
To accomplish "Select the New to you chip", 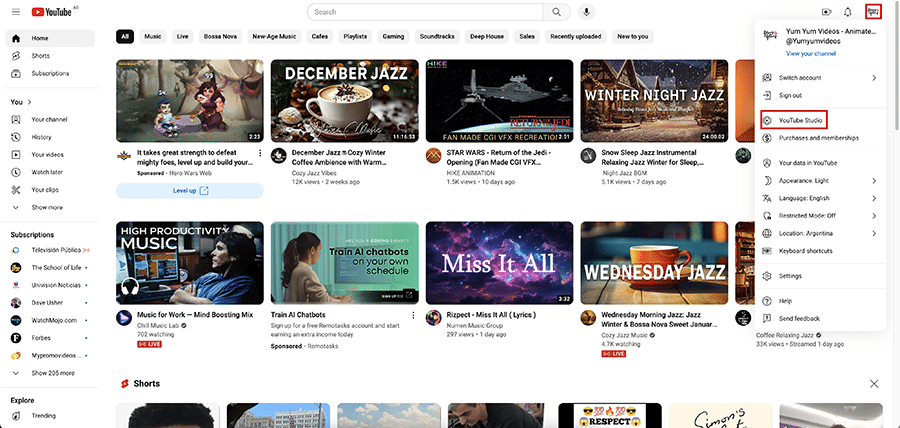I will pos(633,36).
